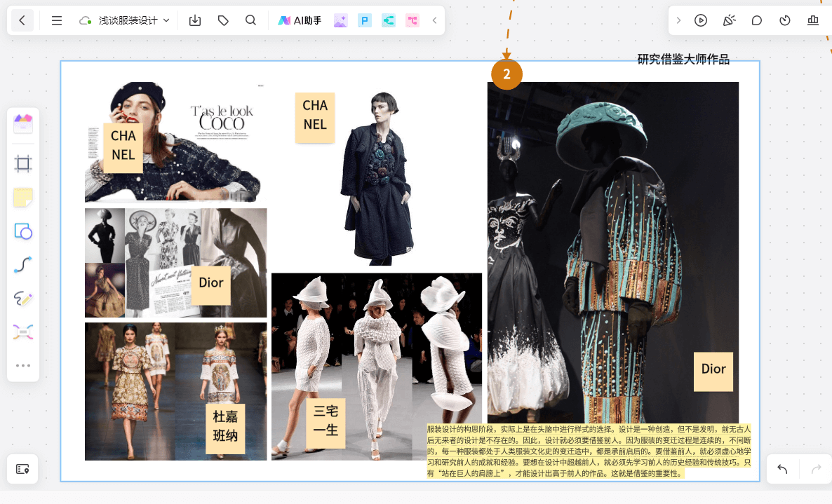This screenshot has width=832, height=504.
Task: Select the pen drawing tool
Action: coord(23,299)
